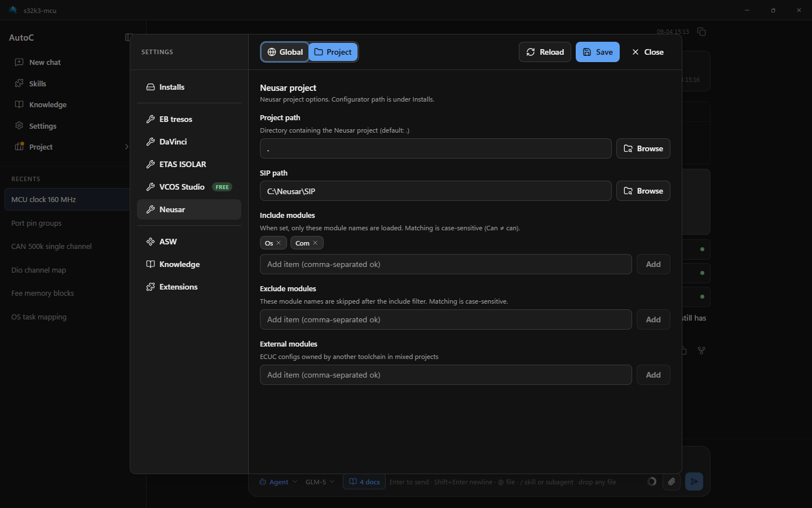Close the settings dialog
The height and width of the screenshot is (508, 812).
click(x=648, y=52)
